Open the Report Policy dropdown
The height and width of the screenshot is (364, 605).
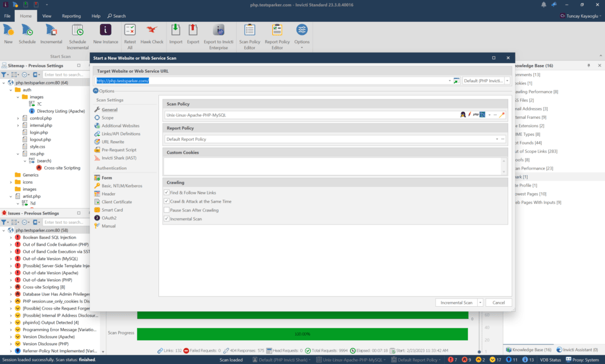[497, 139]
